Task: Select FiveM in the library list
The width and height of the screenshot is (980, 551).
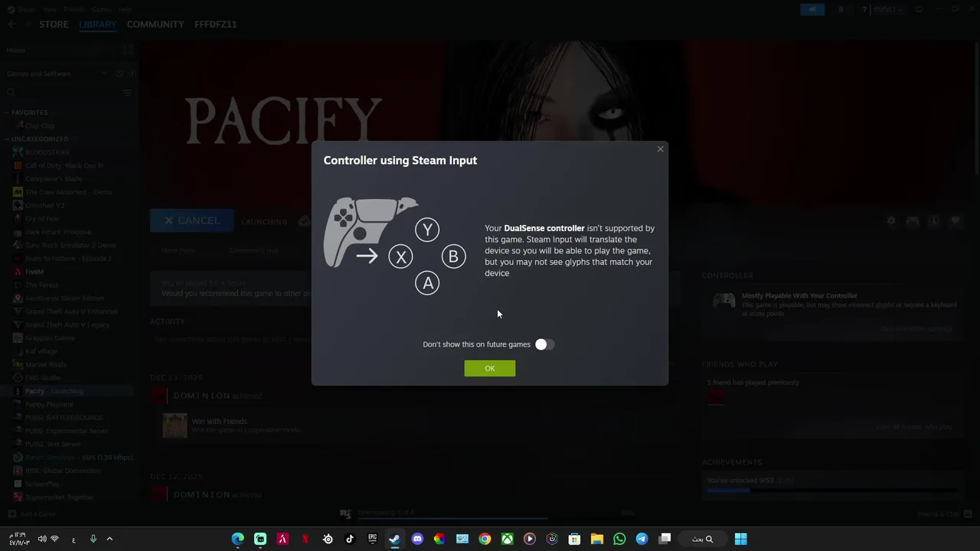Action: [34, 272]
